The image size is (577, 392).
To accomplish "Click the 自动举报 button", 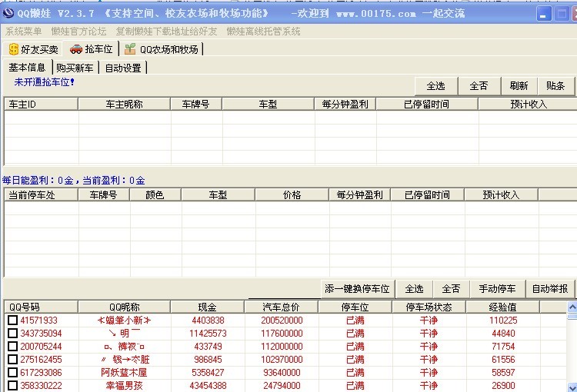I will pos(550,289).
